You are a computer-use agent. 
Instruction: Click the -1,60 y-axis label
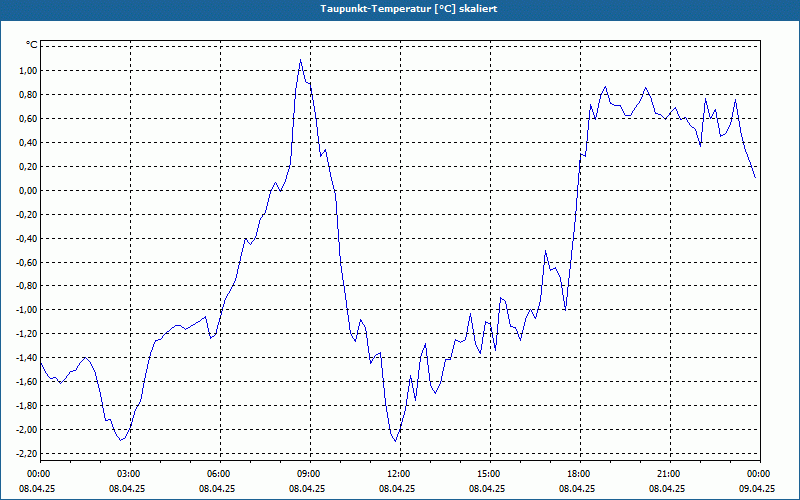[x=28, y=382]
